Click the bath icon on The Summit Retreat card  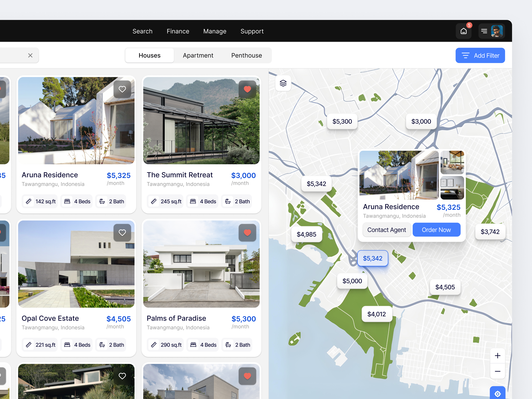(x=228, y=201)
